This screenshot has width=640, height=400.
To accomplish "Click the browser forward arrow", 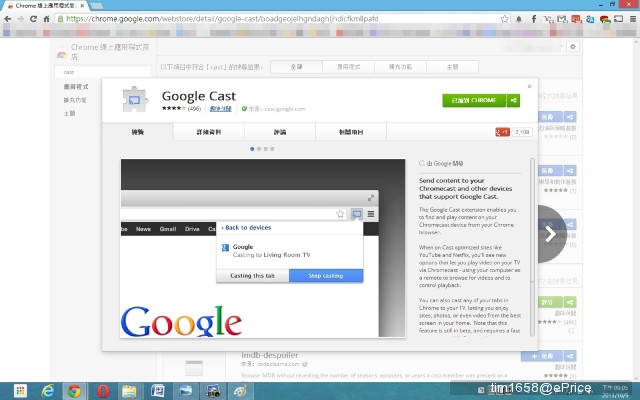I will (x=20, y=19).
